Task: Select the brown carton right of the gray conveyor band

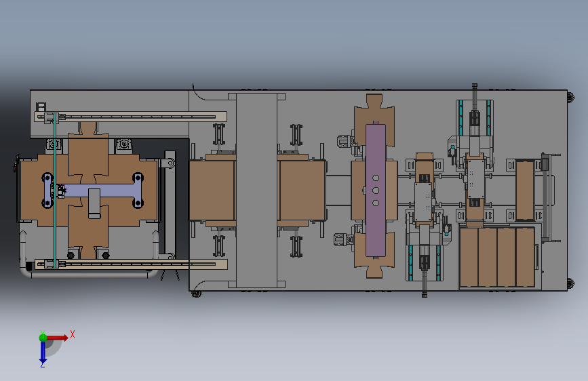Action: coord(302,190)
